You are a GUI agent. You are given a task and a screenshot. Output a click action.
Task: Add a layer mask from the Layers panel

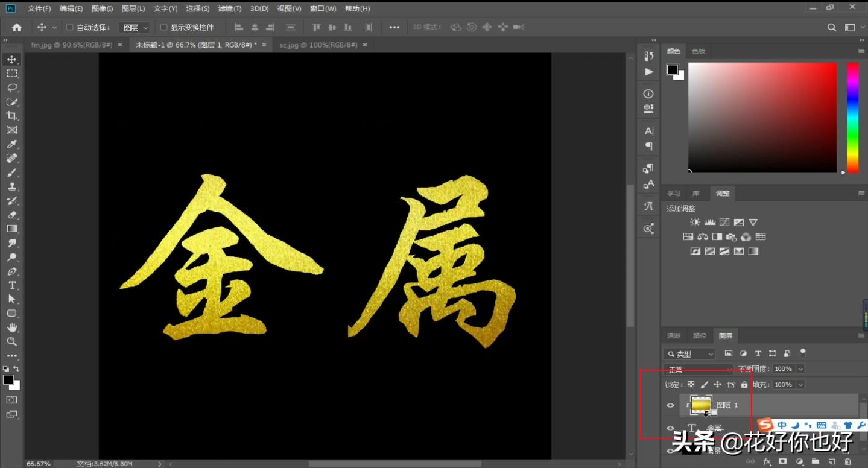tap(784, 461)
